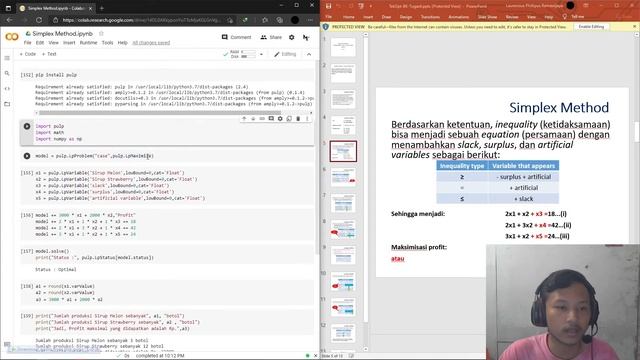640x360 pixels.
Task: Click PowerPoint Tell me lightbulb
Action: click(x=564, y=17)
